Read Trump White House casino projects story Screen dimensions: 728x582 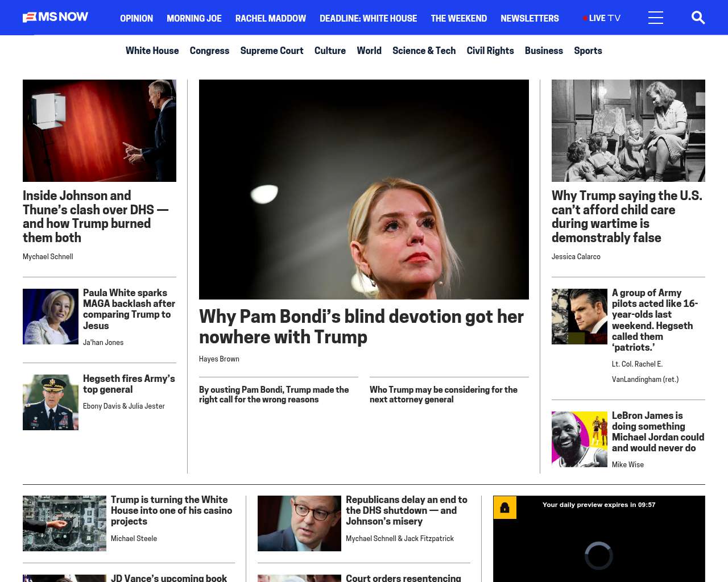pyautogui.click(x=171, y=510)
